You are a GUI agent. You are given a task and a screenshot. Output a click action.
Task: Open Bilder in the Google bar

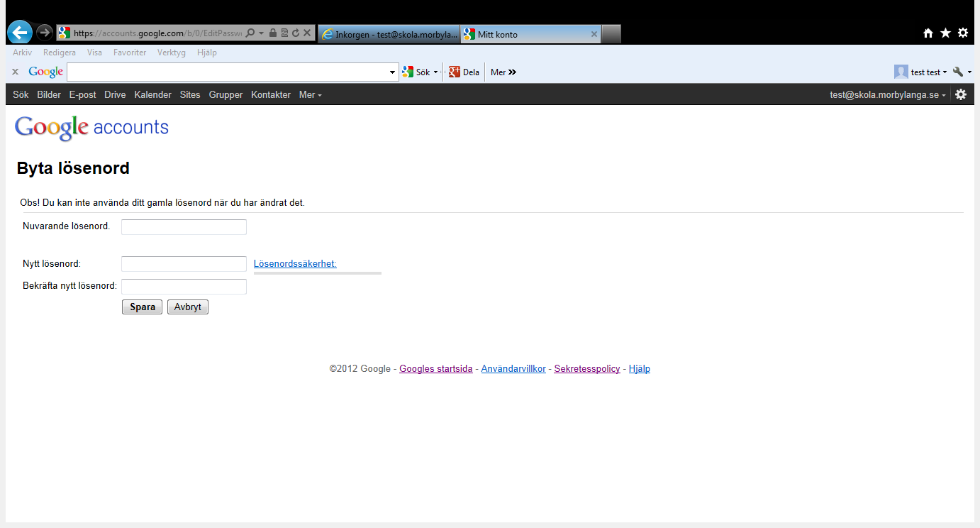[x=49, y=94]
